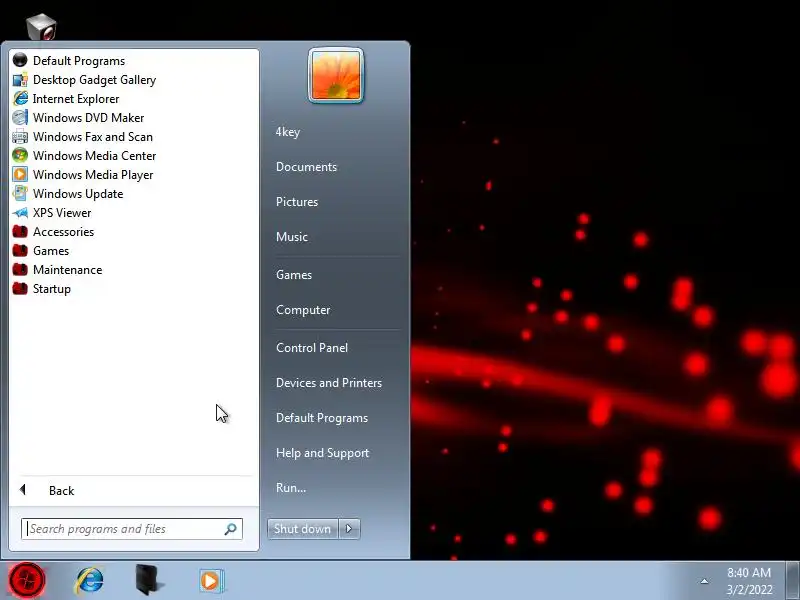Open Default Programs icon in programs list
Image resolution: width=800 pixels, height=600 pixels.
(x=20, y=60)
